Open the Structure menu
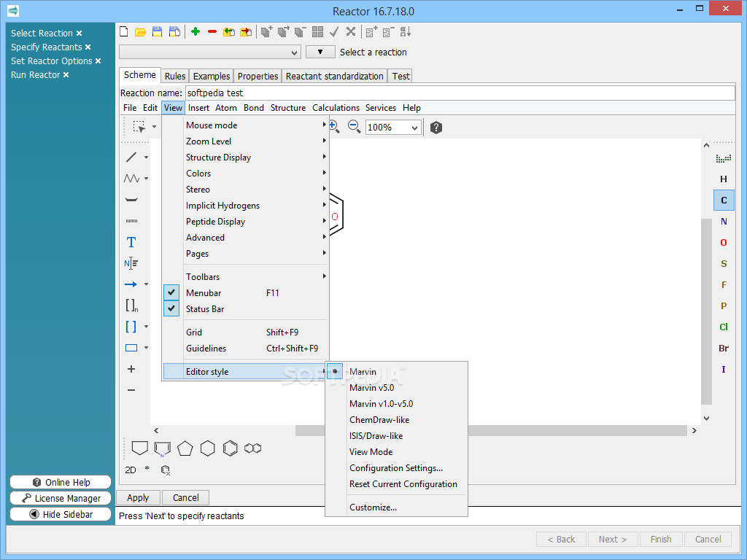747x560 pixels. (288, 108)
